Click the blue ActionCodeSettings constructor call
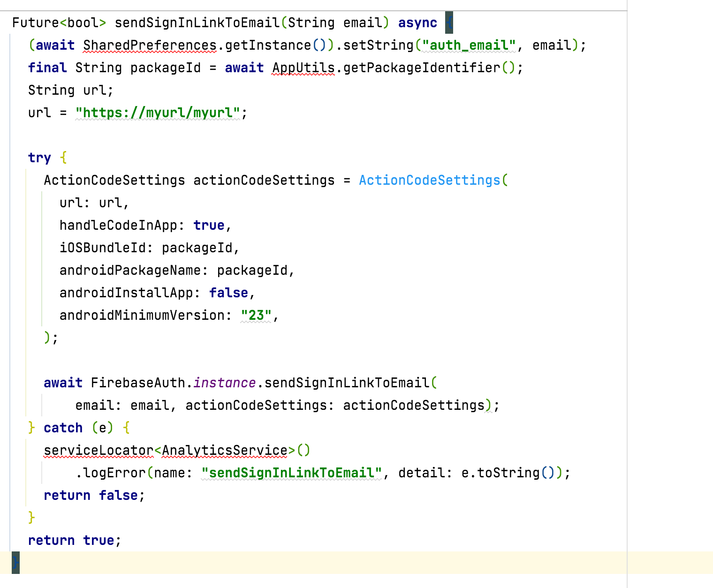Viewport: 713px width, 588px height. (430, 180)
